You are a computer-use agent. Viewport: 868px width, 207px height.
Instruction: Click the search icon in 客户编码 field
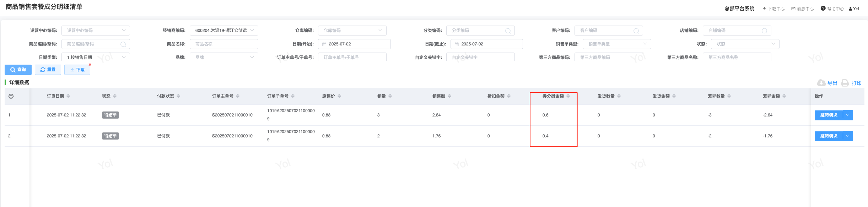point(636,31)
